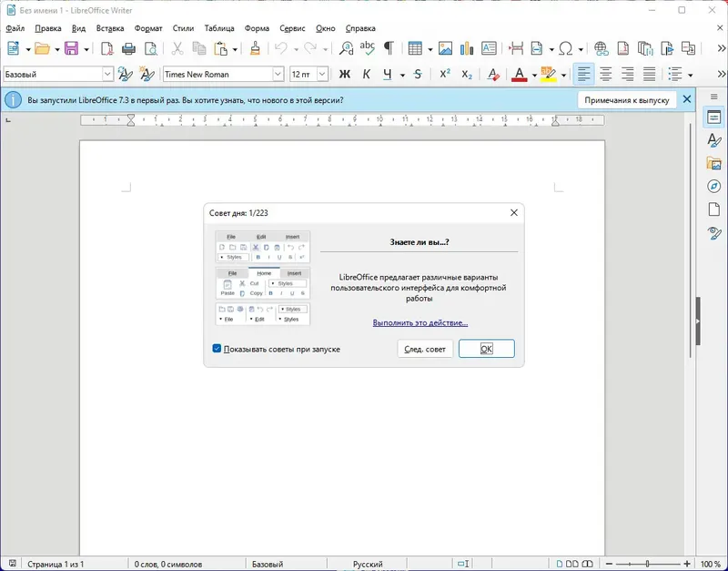Viewport: 728px width, 571px height.
Task: Align text left
Action: point(583,74)
